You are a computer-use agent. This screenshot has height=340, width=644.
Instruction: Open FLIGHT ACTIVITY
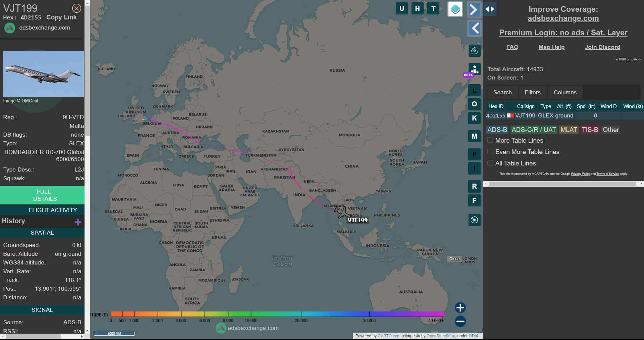coord(42,210)
